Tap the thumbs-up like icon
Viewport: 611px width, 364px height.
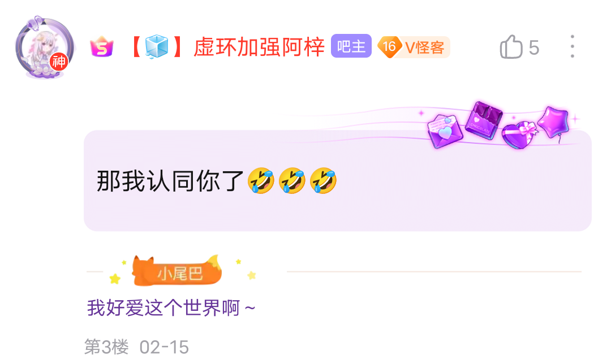pyautogui.click(x=511, y=47)
